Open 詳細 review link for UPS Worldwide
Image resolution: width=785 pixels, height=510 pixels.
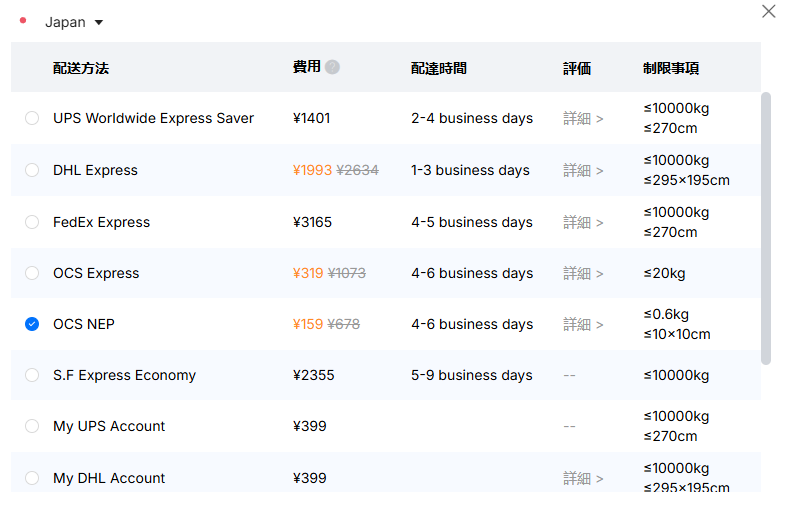[583, 119]
